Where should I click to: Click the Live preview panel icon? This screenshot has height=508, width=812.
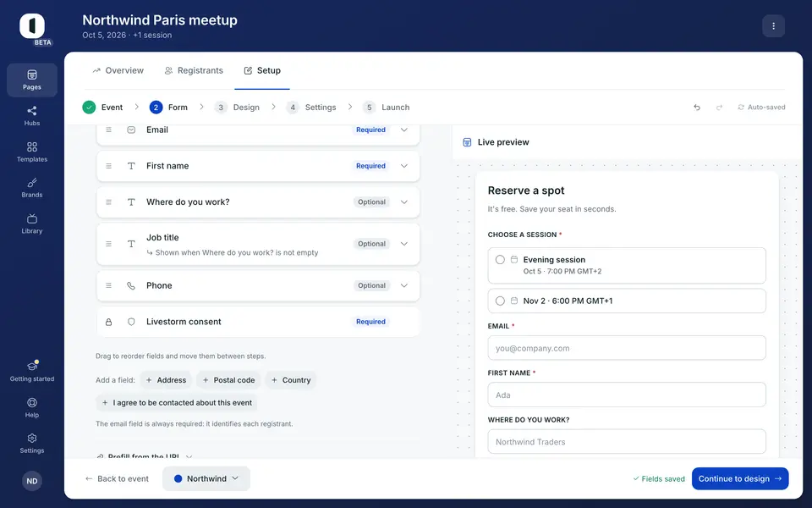click(x=467, y=142)
